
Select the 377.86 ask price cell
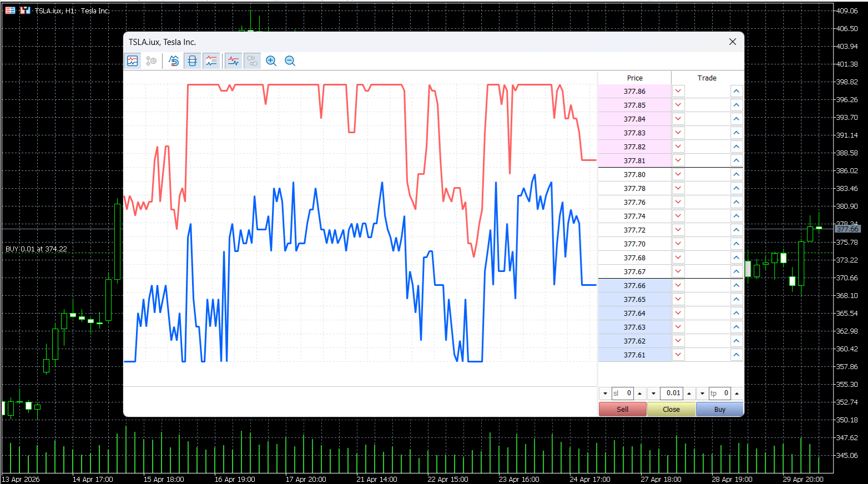click(634, 91)
